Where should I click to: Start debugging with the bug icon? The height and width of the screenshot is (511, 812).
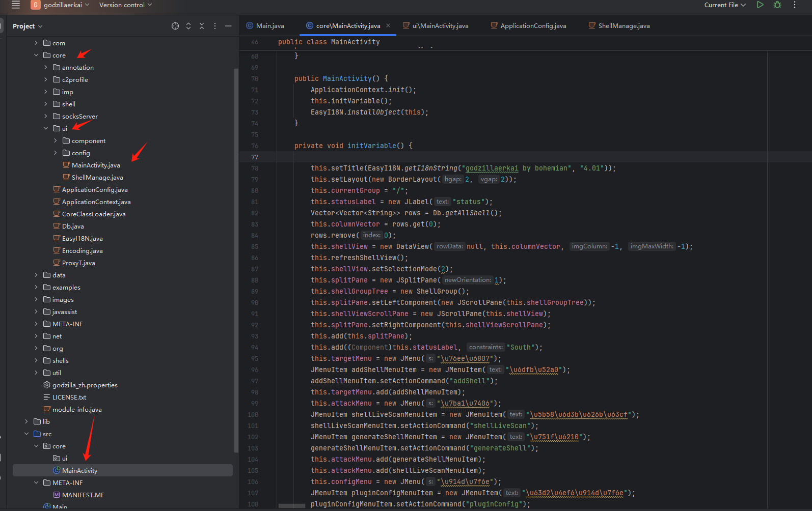tap(777, 5)
